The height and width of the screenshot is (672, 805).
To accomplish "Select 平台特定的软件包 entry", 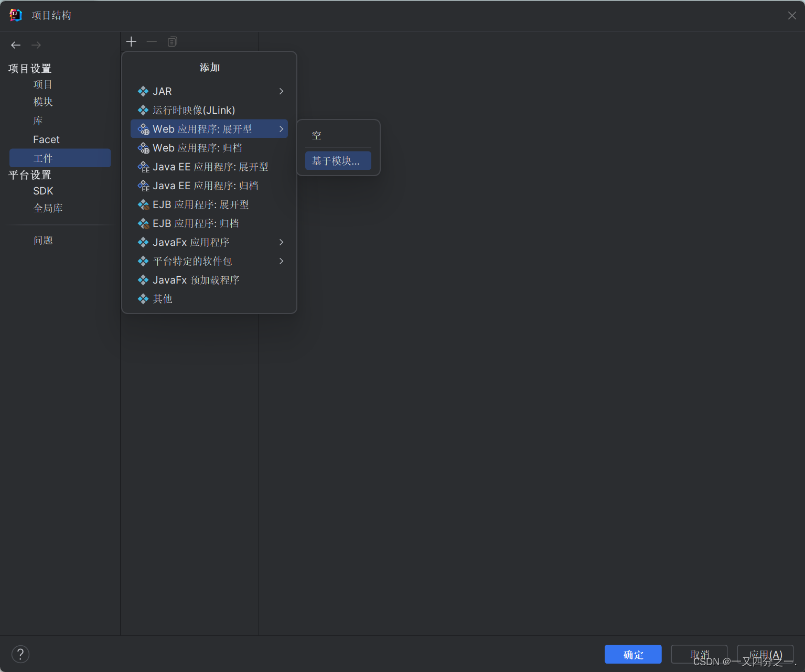I will [x=209, y=261].
